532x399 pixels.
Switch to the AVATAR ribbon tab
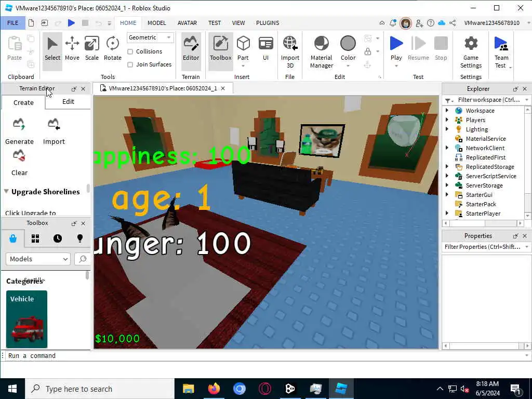[x=187, y=23]
